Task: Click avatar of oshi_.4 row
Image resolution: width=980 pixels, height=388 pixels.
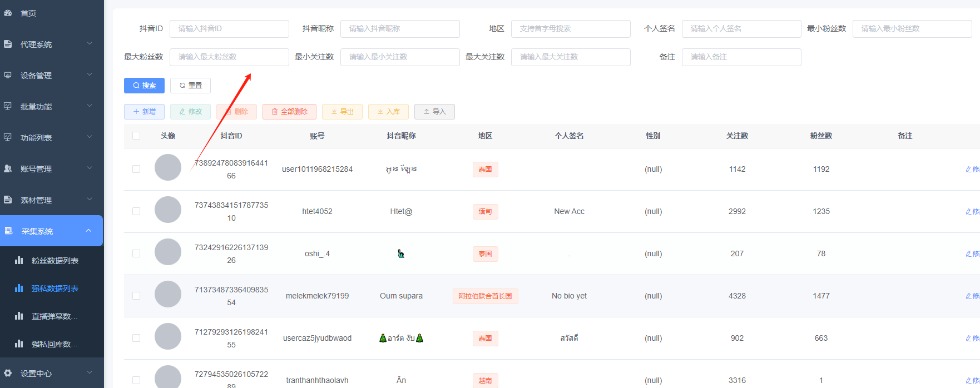Action: [168, 252]
